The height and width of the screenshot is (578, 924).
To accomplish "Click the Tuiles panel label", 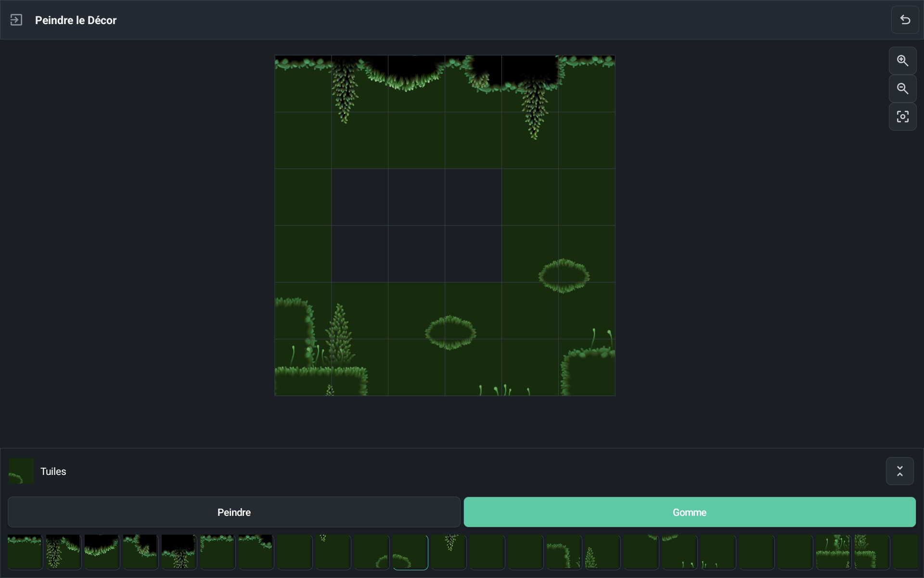I will [53, 472].
